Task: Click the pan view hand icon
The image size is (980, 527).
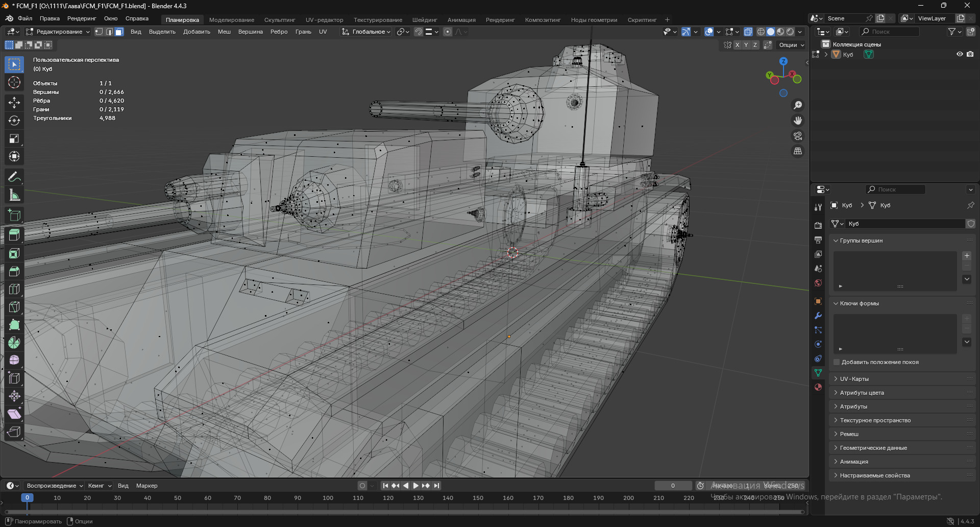Action: (797, 121)
